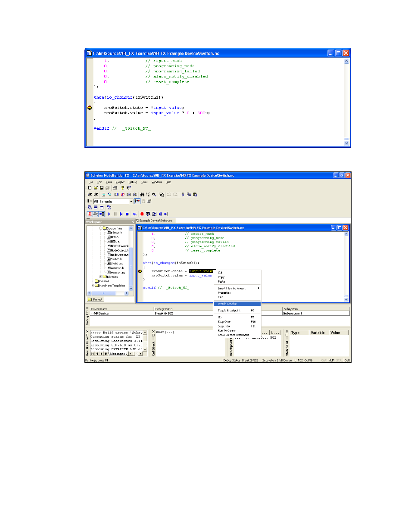Click the context help arrow icon
Image resolution: width=411 pixels, height=532 pixels.
(128, 188)
